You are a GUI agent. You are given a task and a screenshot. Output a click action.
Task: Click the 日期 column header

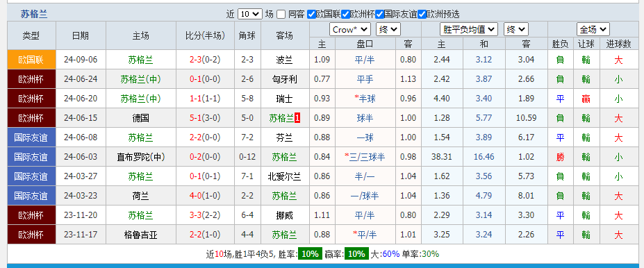point(81,35)
